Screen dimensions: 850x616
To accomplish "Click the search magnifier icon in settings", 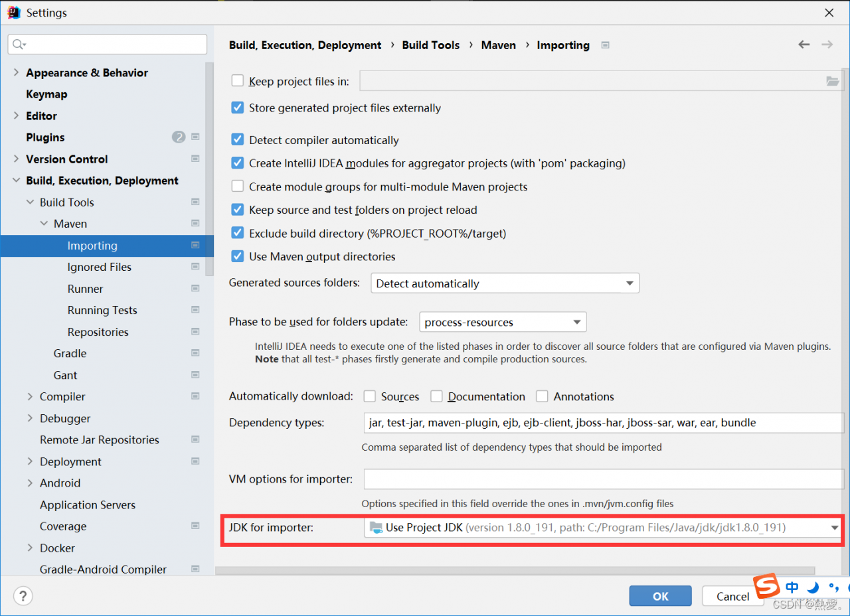I will pos(18,44).
